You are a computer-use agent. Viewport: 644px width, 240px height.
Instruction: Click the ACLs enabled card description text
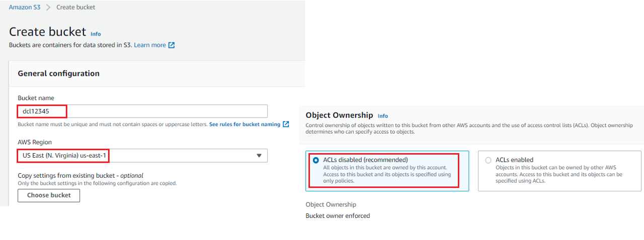pyautogui.click(x=559, y=174)
